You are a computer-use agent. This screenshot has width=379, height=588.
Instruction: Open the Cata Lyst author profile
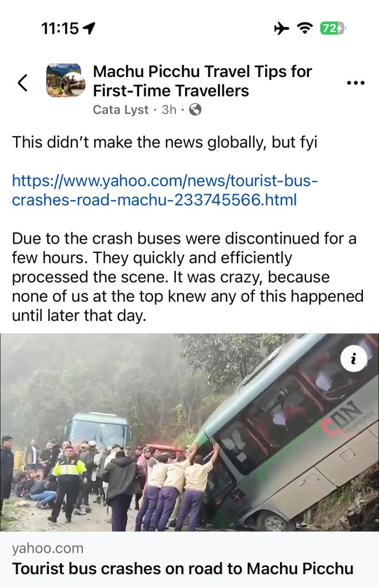tap(120, 110)
